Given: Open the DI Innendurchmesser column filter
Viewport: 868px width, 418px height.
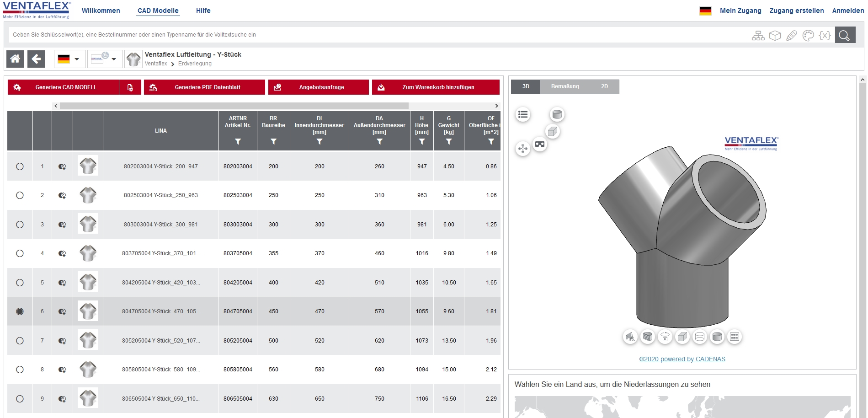Looking at the screenshot, I should coord(320,142).
